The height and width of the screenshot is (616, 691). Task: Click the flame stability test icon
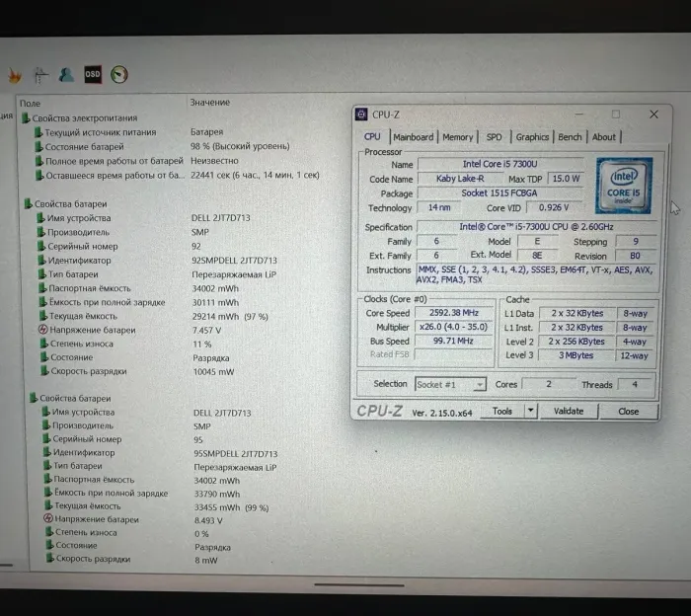[x=14, y=75]
